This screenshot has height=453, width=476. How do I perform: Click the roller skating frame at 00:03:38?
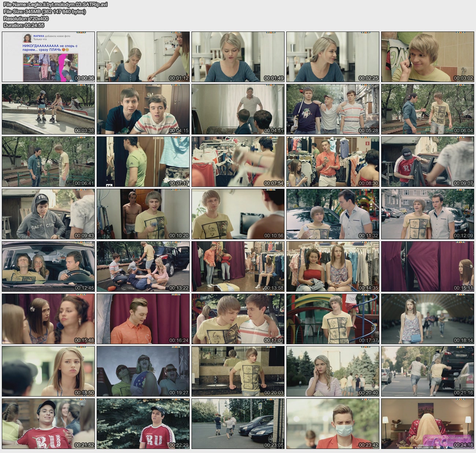tap(48, 109)
